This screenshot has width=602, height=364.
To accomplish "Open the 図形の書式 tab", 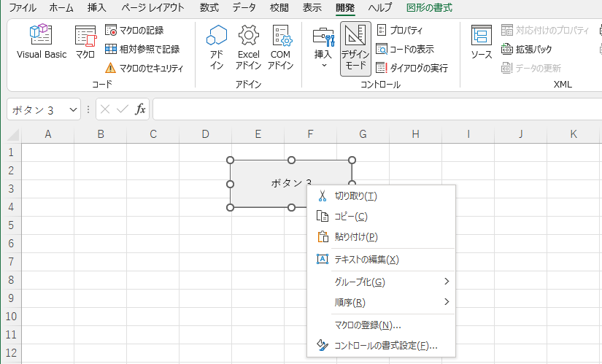I will point(429,8).
